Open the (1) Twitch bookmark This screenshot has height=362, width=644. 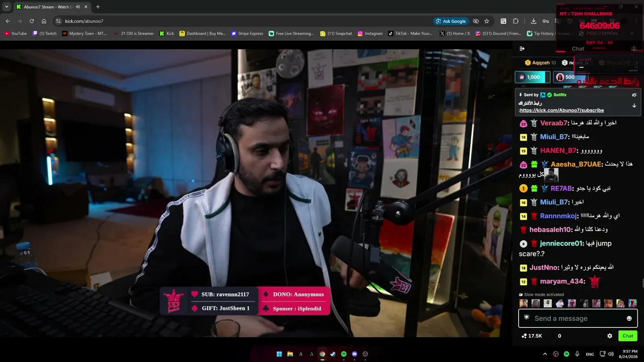(45, 34)
